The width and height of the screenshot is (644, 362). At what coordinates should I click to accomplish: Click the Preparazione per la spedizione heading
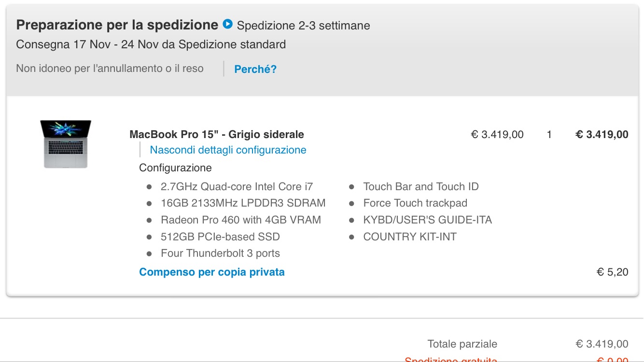[117, 25]
